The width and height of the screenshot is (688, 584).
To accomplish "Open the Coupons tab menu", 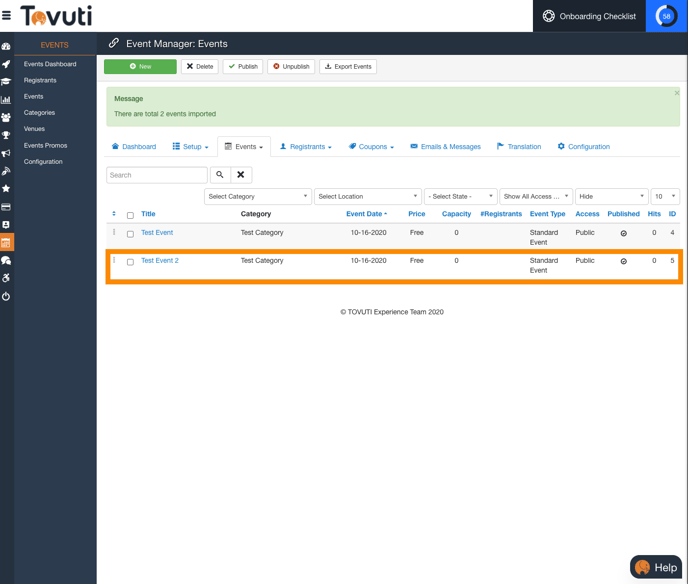I will pos(371,147).
